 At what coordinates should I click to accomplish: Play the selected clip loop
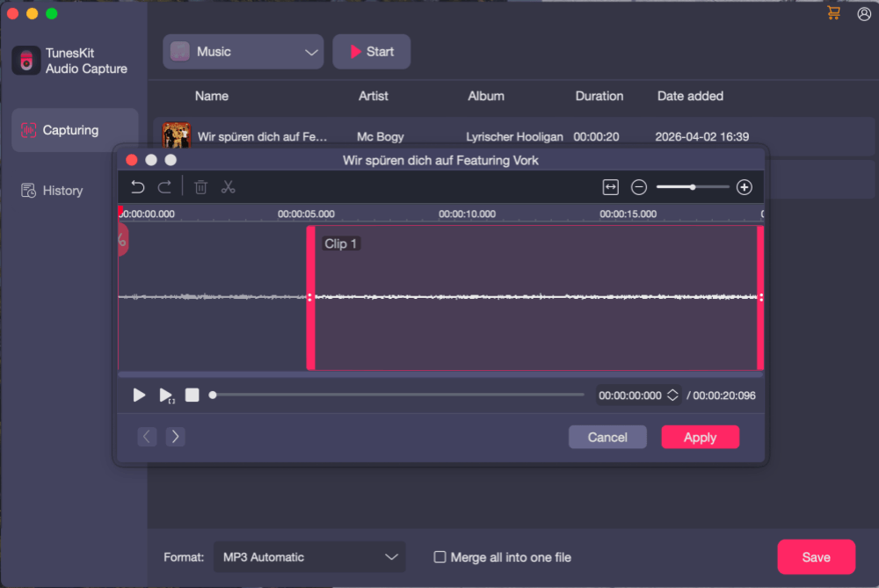(x=166, y=395)
